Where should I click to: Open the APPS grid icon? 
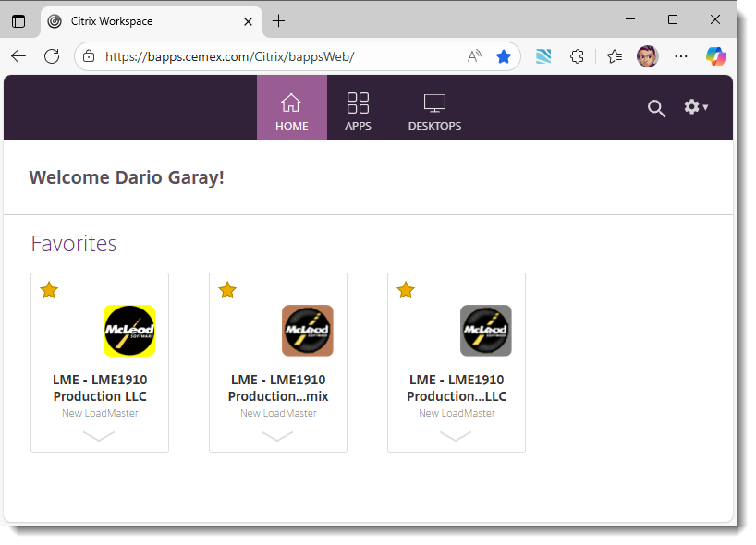(358, 103)
